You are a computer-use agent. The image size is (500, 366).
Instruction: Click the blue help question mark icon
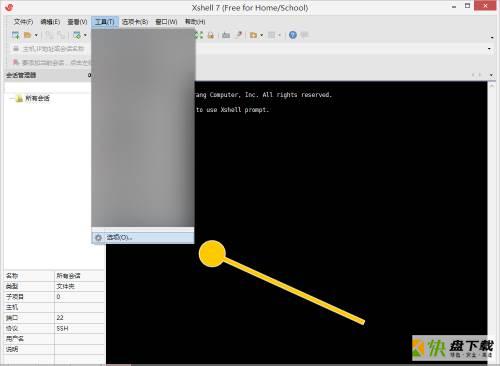293,35
